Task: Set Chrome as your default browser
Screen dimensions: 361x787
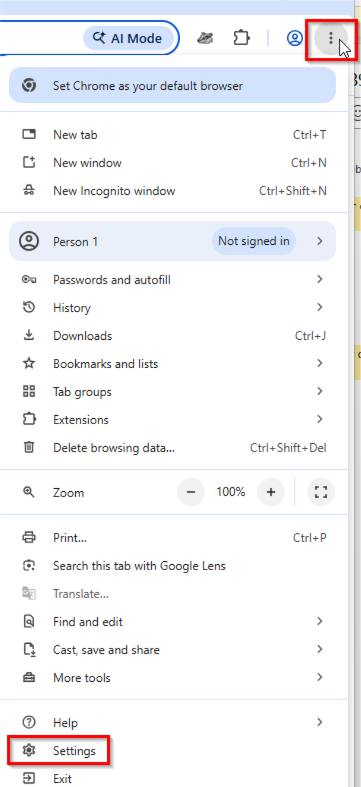Action: [x=172, y=86]
